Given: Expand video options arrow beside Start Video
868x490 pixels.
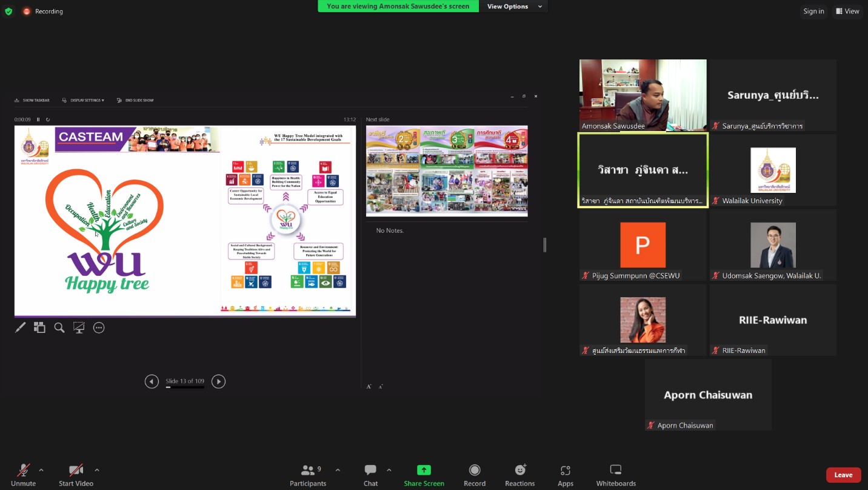Looking at the screenshot, I should 97,470.
